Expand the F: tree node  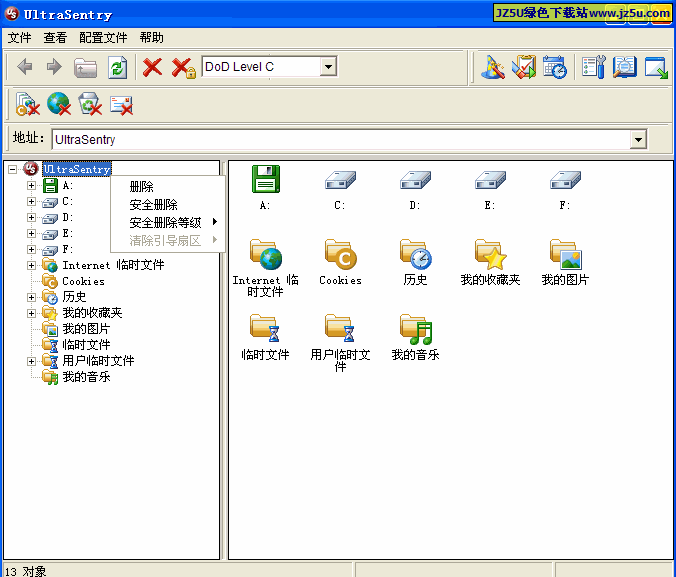tap(31, 249)
